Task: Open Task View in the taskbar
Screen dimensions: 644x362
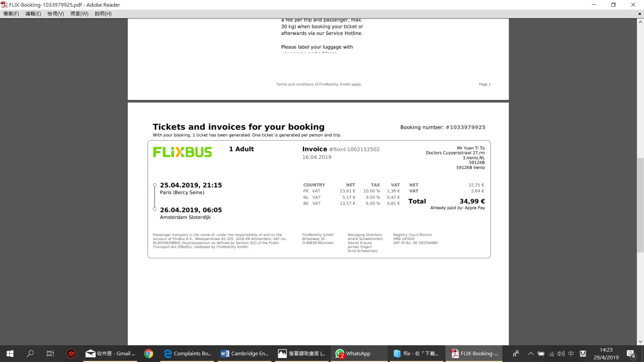Action: pyautogui.click(x=50, y=354)
